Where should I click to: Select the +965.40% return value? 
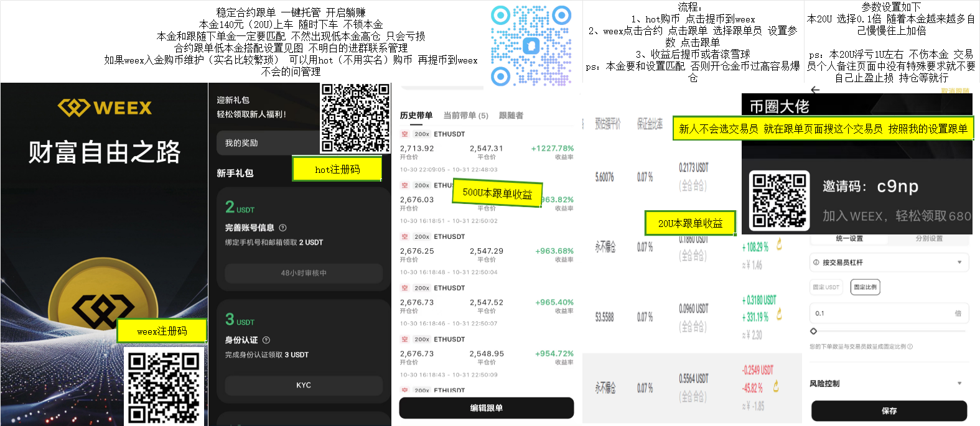tap(554, 302)
